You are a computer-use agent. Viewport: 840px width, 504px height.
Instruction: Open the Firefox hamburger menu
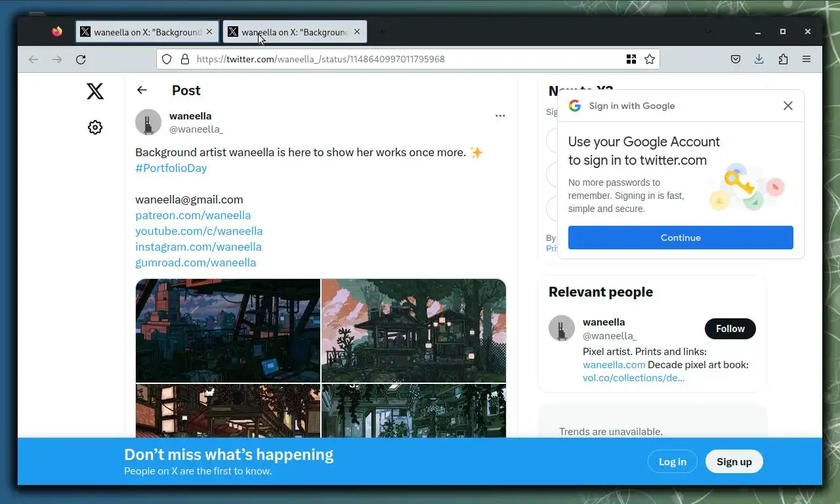click(x=807, y=59)
